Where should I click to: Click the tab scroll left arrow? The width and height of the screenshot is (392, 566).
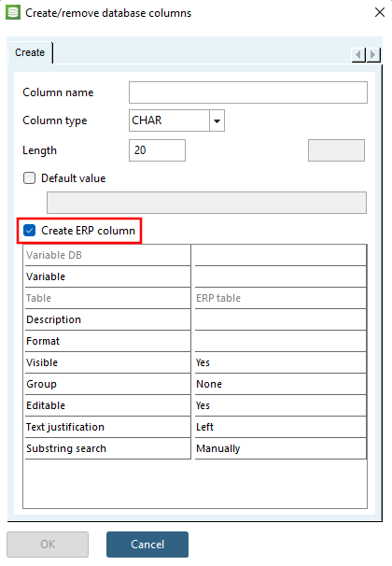(358, 55)
